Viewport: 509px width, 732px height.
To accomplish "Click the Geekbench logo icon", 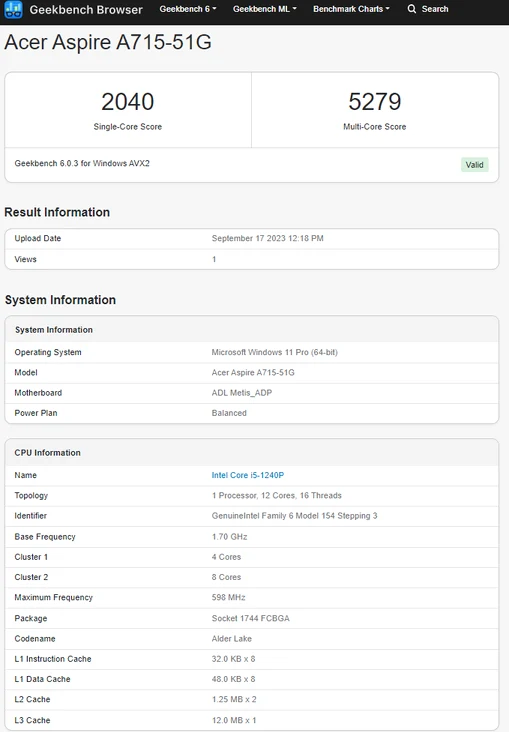I will 13,9.
